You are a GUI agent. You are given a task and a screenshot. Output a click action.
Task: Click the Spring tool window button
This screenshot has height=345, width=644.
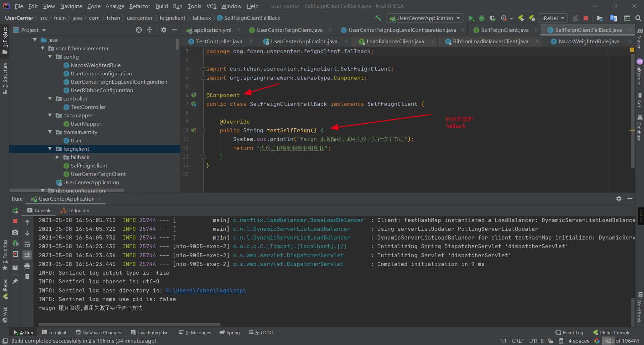click(230, 332)
